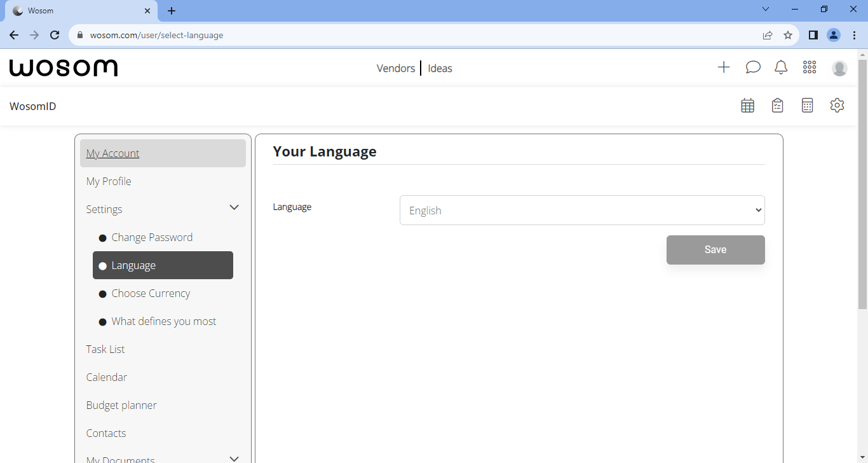This screenshot has height=463, width=868.
Task: Open the My Account link
Action: click(112, 153)
